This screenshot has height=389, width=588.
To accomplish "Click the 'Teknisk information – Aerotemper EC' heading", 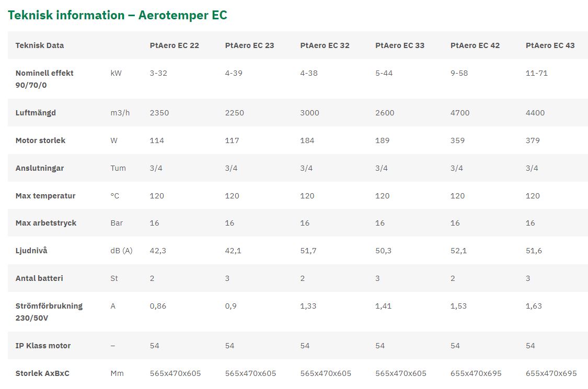I will (118, 15).
